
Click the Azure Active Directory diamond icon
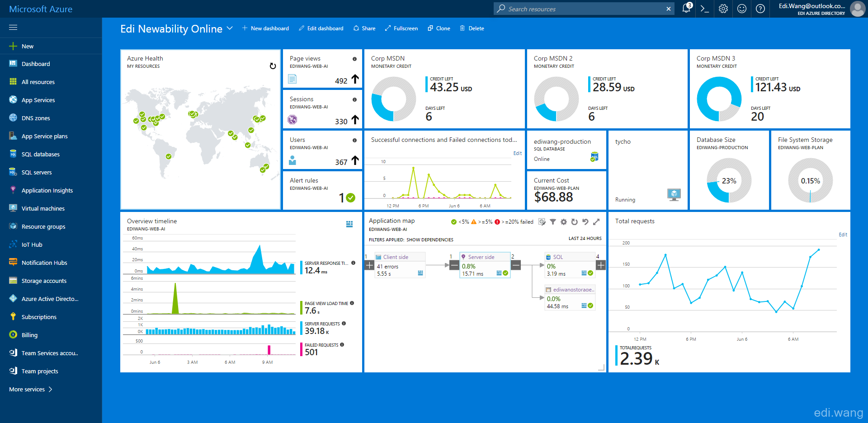coord(13,298)
